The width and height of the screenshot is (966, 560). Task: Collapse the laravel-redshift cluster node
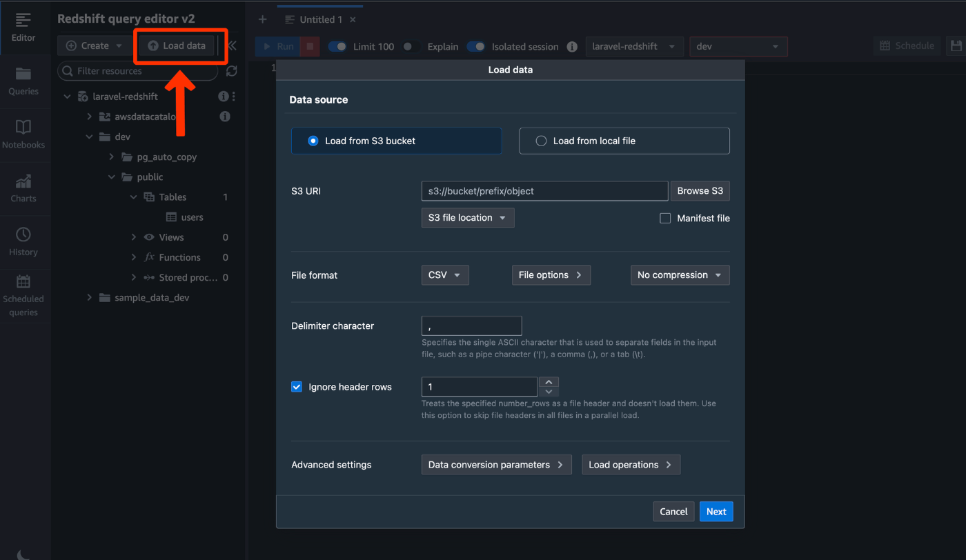pos(67,97)
